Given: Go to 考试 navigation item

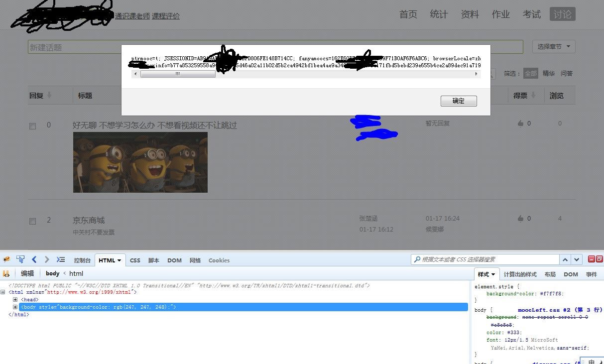Looking at the screenshot, I should pyautogui.click(x=532, y=14).
